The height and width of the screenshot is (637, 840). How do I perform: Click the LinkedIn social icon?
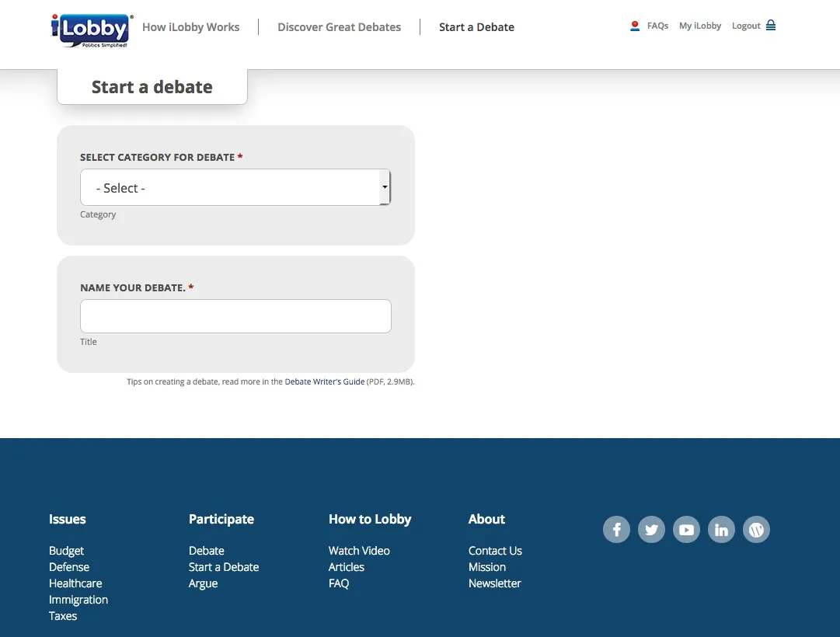pyautogui.click(x=721, y=529)
